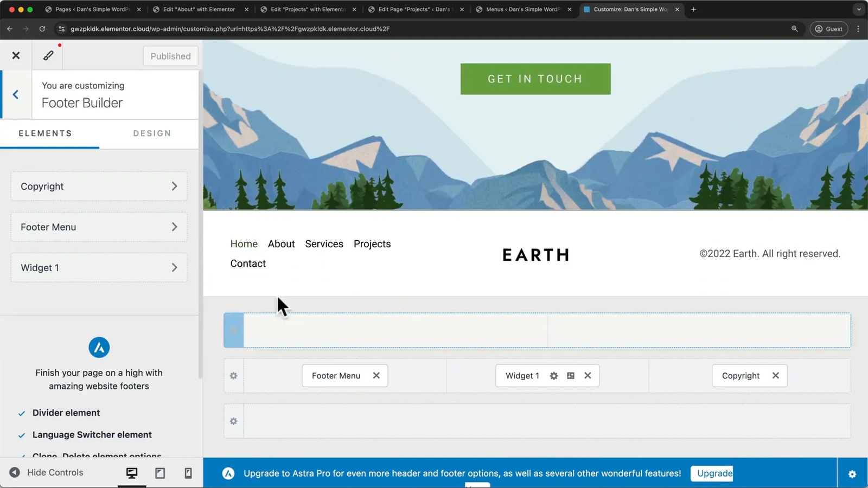
Task: Click the Upgrade button in Astra banner
Action: click(712, 473)
